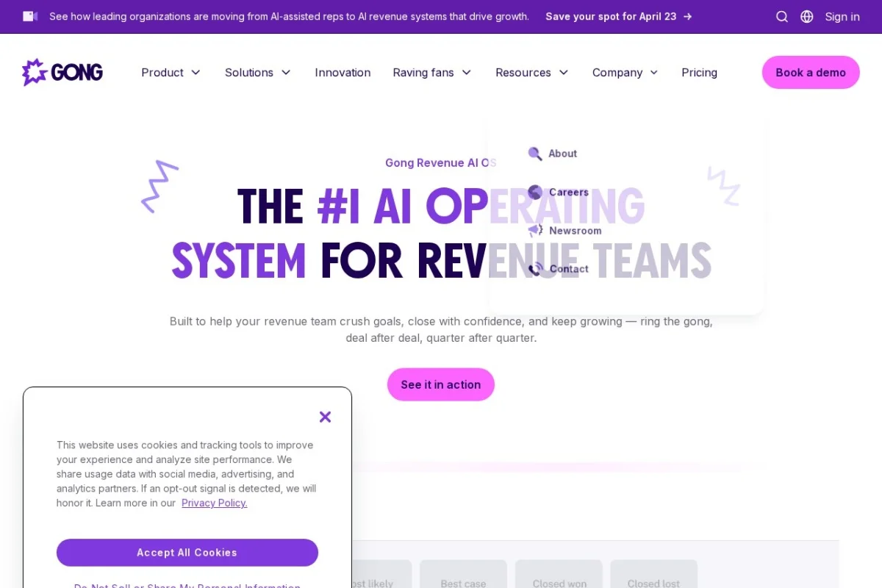882x588 pixels.
Task: Collapse the Company chevron
Action: tap(653, 72)
